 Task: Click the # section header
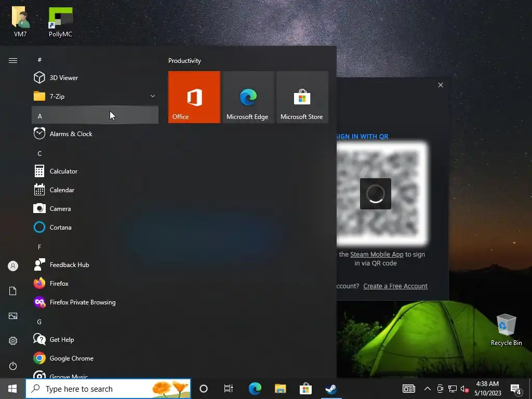(95, 60)
